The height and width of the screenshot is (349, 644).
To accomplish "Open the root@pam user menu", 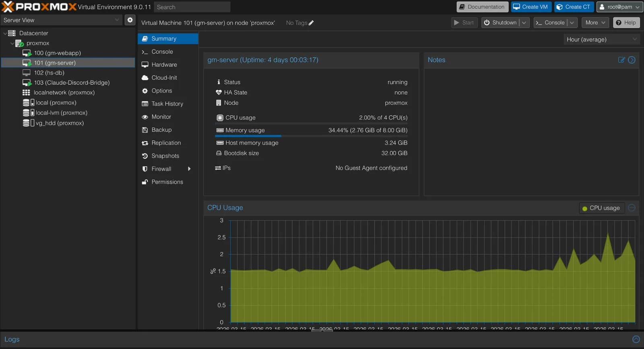I will [619, 7].
